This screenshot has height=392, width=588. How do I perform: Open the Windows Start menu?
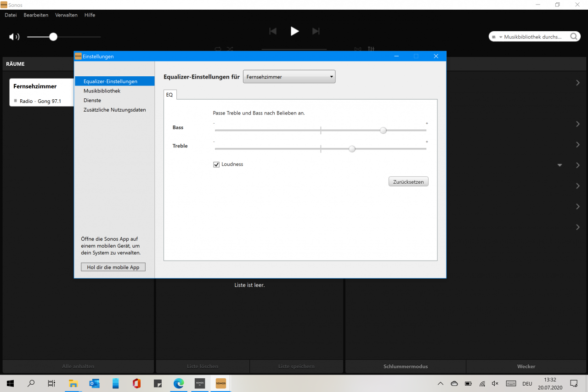coord(10,383)
